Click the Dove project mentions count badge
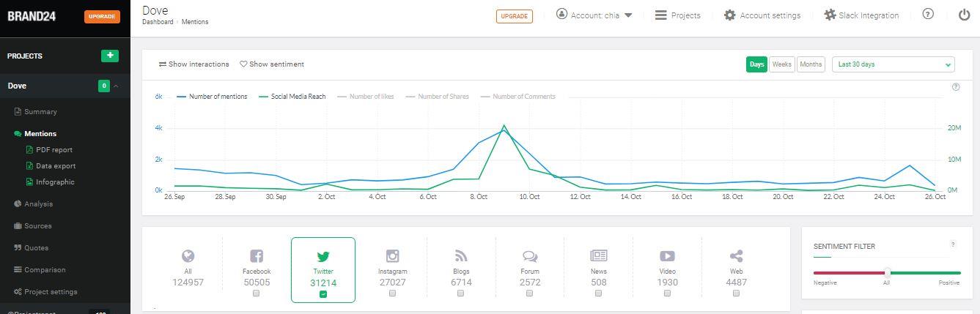Screen dimensions: 980x314 104,86
